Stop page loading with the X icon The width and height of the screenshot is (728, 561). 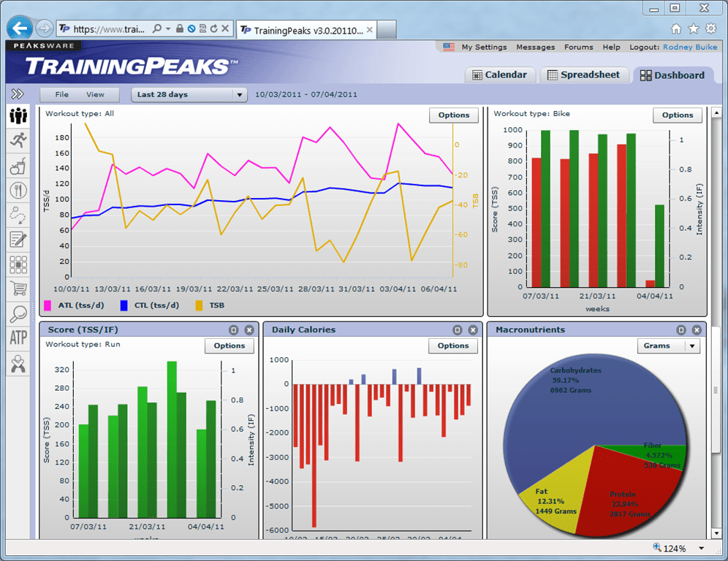pos(225,28)
